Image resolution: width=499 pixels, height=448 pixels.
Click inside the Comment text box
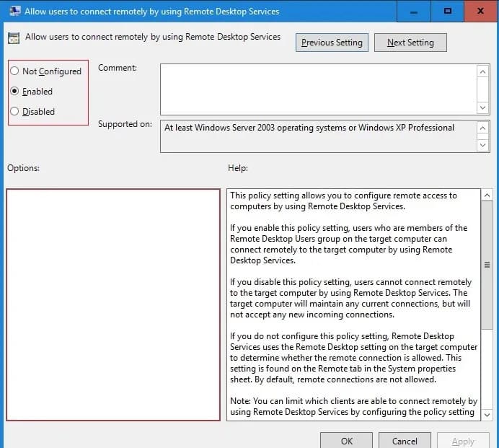pos(318,89)
